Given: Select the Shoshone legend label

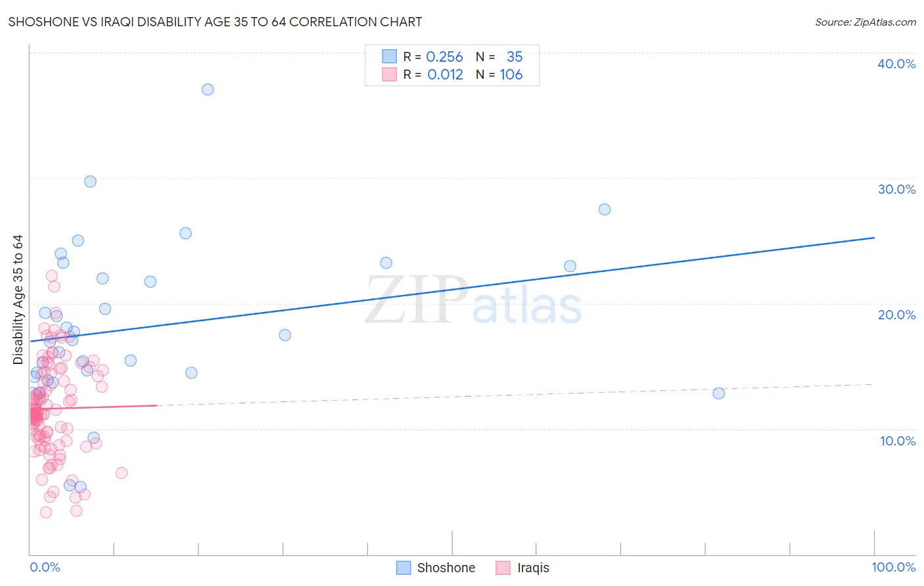Looking at the screenshot, I should tap(446, 568).
